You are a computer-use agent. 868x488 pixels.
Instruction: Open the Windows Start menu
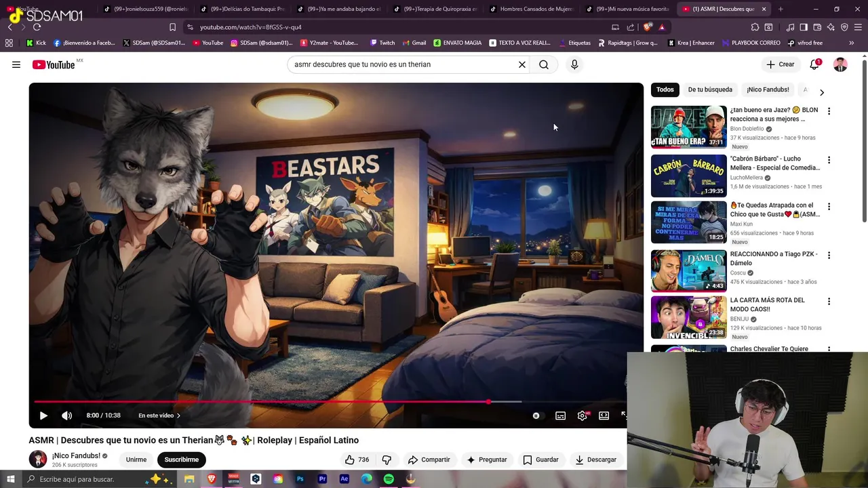10,479
